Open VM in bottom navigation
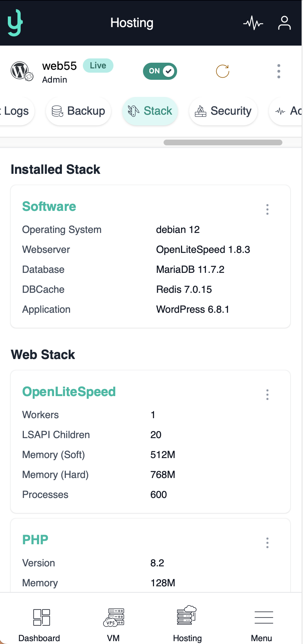303x644 pixels. click(113, 624)
